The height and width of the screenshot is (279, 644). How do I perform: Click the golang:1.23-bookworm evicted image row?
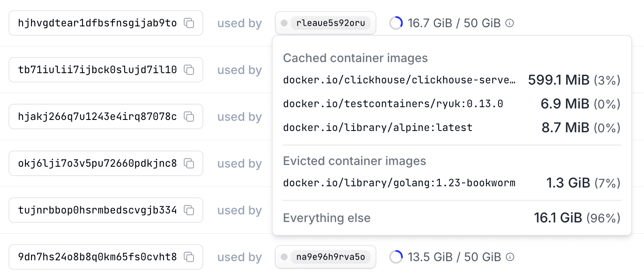(x=399, y=182)
